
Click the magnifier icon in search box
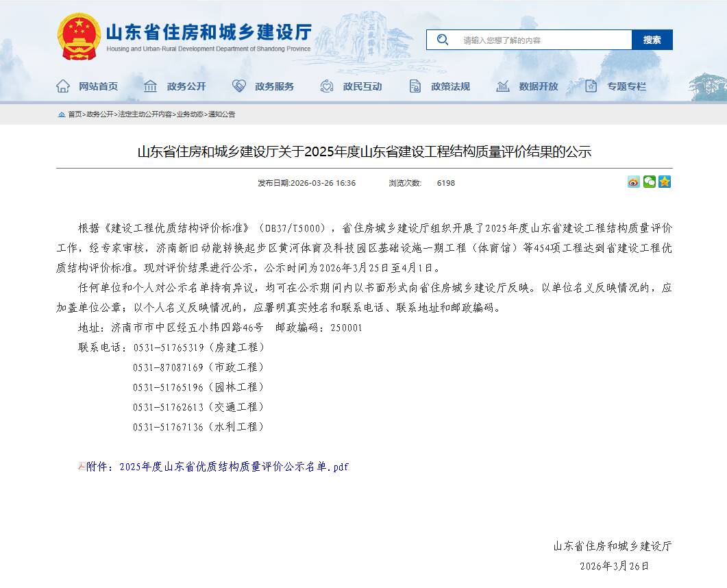click(443, 40)
